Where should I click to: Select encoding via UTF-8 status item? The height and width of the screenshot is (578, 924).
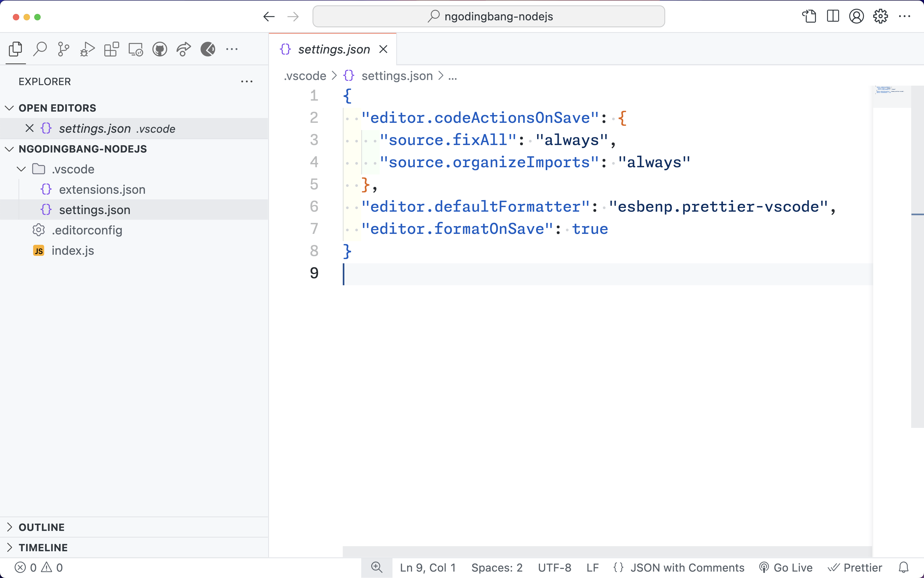tap(555, 568)
